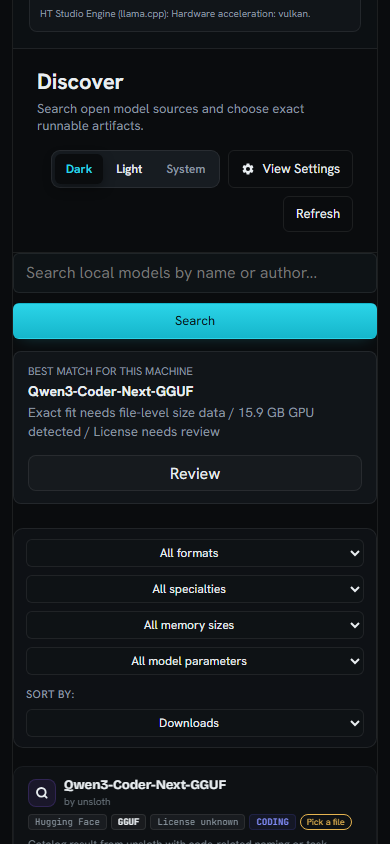Click the hardware acceleration vulkan status text
390x844 pixels.
coord(175,13)
